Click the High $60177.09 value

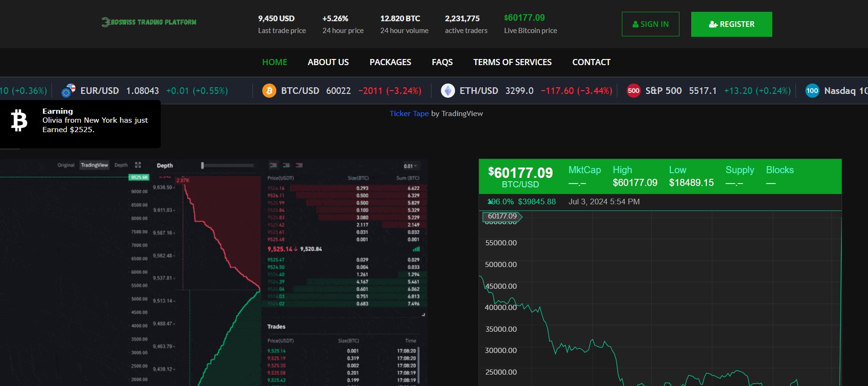[635, 183]
